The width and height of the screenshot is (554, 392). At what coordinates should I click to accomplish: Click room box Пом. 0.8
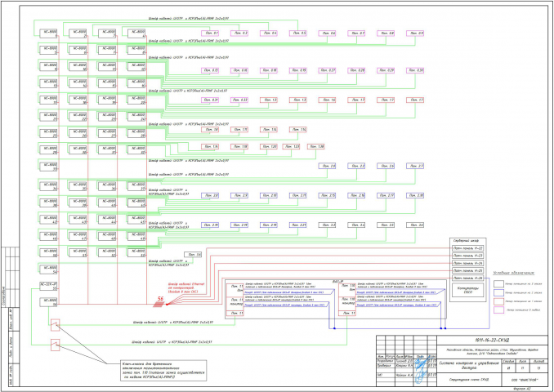tap(386, 33)
